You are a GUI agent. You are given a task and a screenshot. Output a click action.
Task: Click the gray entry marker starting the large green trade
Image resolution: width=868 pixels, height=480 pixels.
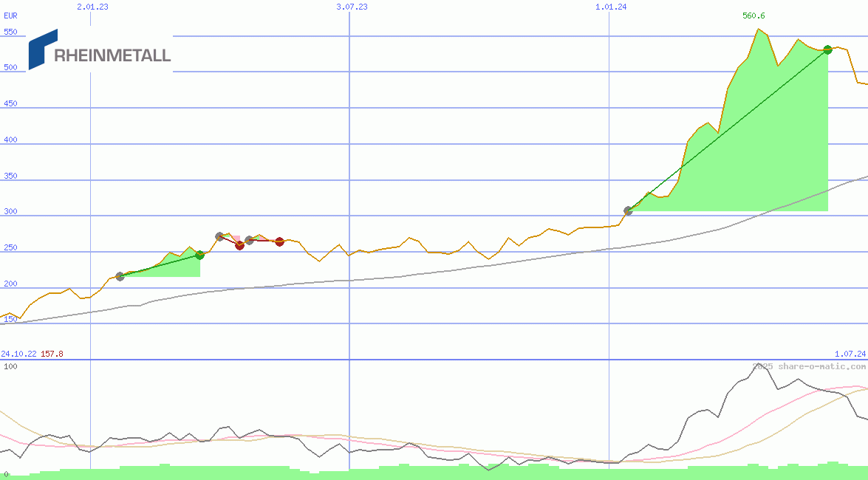click(628, 211)
